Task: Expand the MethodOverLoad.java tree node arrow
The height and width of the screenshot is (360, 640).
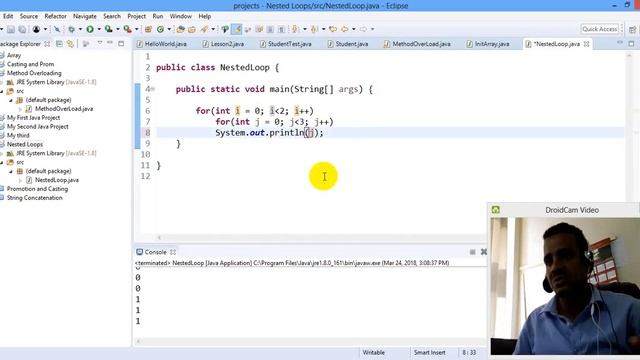Action: pos(20,109)
